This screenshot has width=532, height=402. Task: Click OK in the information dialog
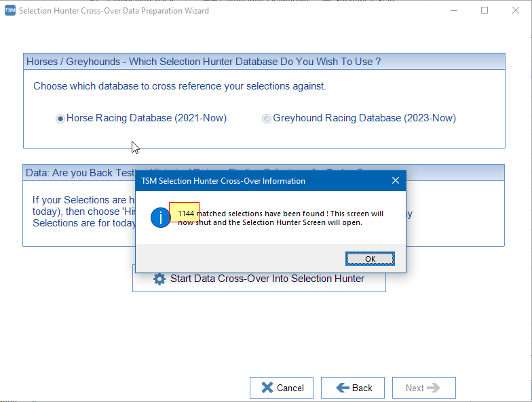click(x=370, y=259)
